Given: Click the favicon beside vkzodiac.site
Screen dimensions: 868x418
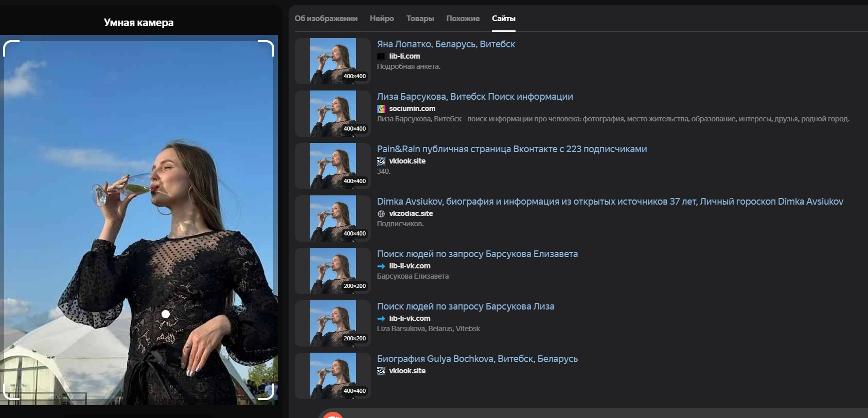Looking at the screenshot, I should (x=381, y=214).
